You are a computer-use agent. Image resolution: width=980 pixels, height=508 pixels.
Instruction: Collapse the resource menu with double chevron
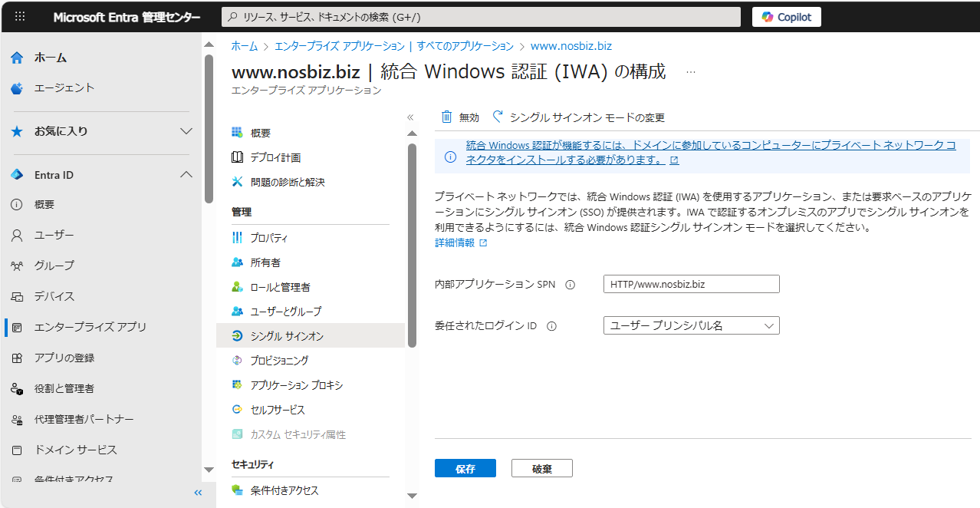pos(410,117)
